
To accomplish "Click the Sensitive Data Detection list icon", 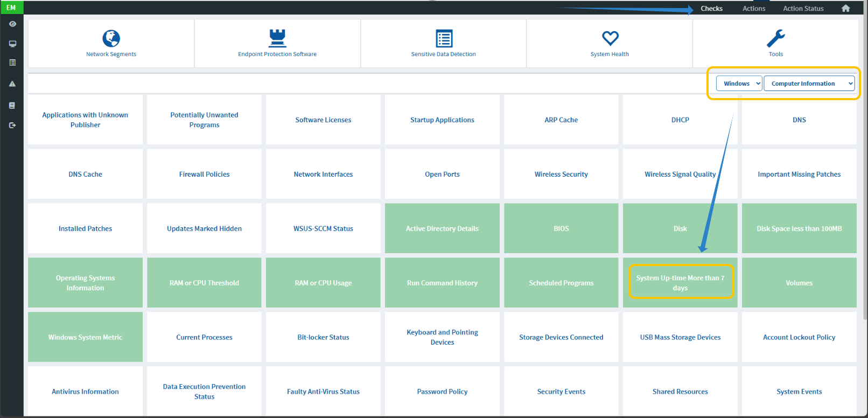I will tap(444, 38).
